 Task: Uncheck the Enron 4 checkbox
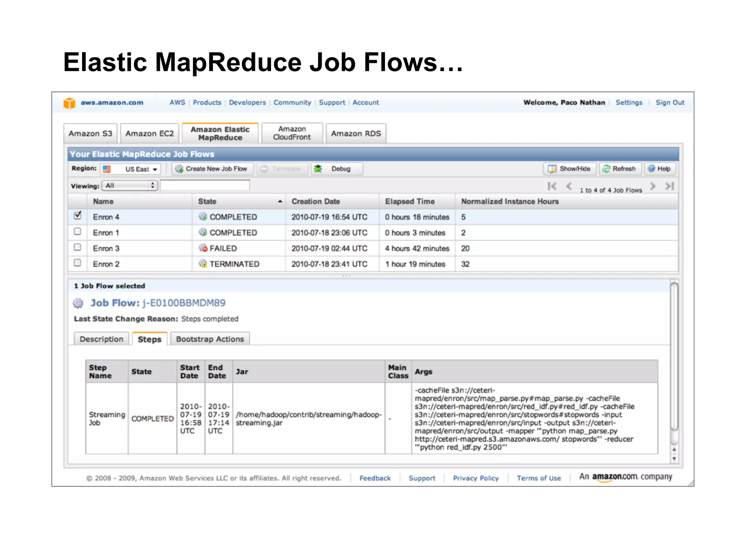[x=77, y=215]
